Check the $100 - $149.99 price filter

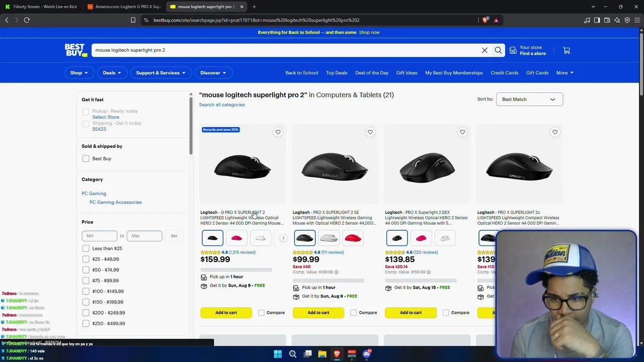click(86, 291)
